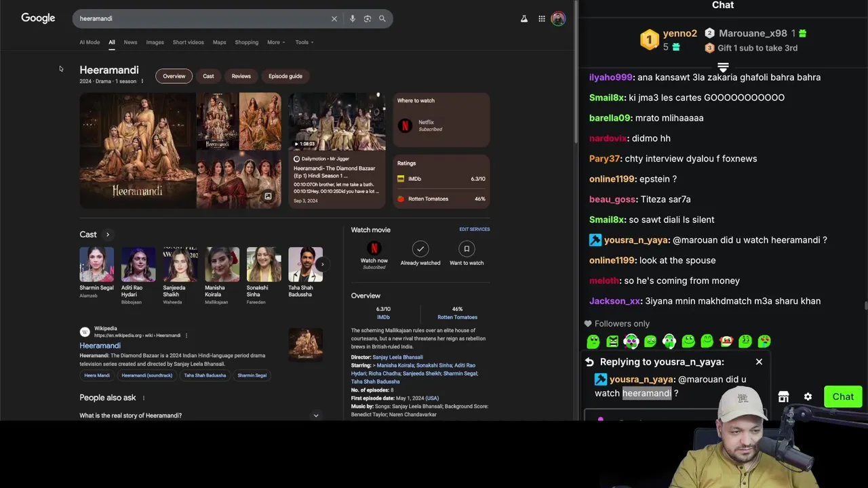This screenshot has height=488, width=868.
Task: Clear the search box with the X
Action: (x=334, y=19)
